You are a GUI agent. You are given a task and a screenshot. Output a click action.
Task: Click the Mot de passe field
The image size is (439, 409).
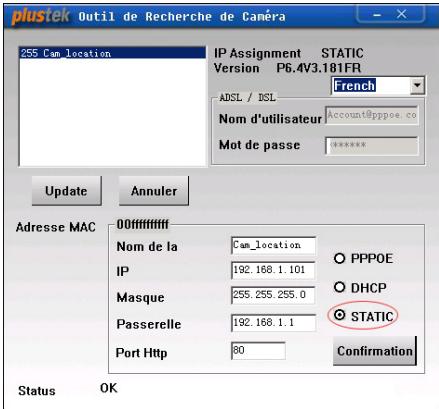point(372,146)
